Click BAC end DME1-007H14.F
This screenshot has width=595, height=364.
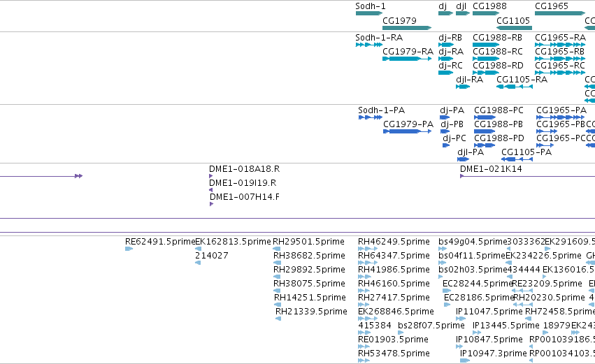[211, 205]
